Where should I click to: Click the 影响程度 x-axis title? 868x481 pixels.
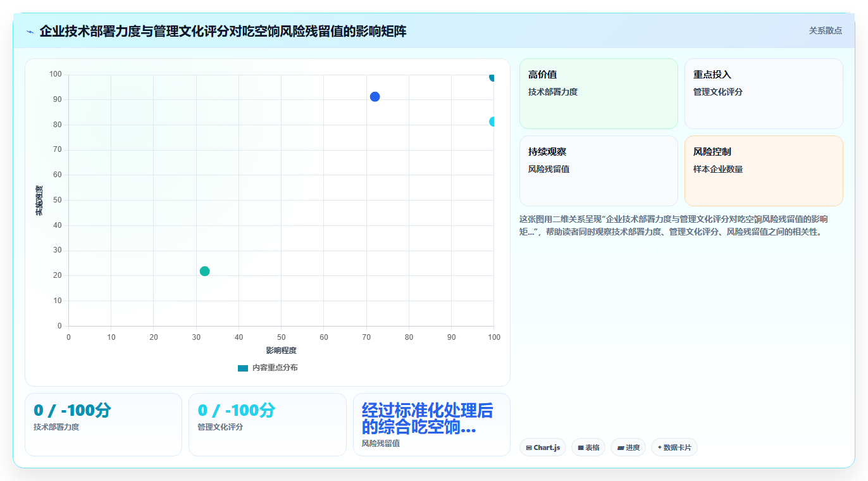281,350
